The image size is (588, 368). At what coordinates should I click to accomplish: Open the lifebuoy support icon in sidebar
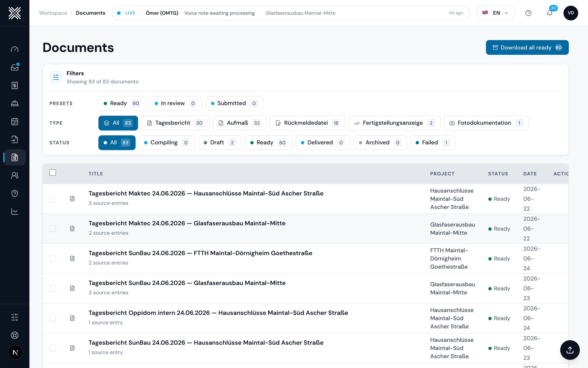tap(14, 335)
